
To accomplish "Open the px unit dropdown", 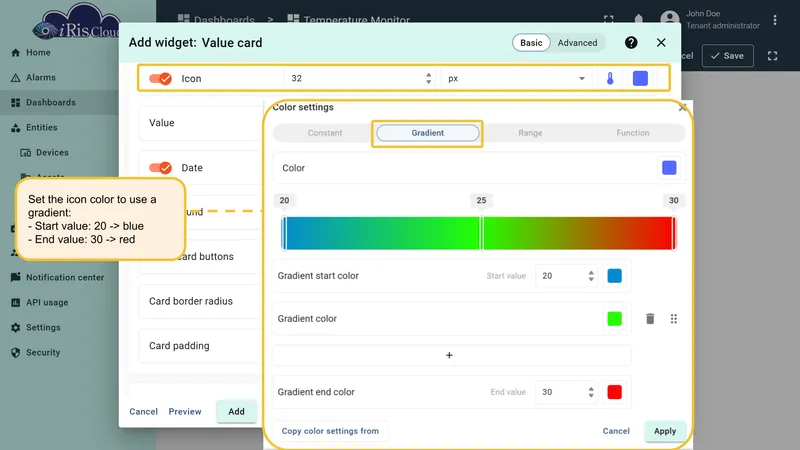I will coord(516,79).
